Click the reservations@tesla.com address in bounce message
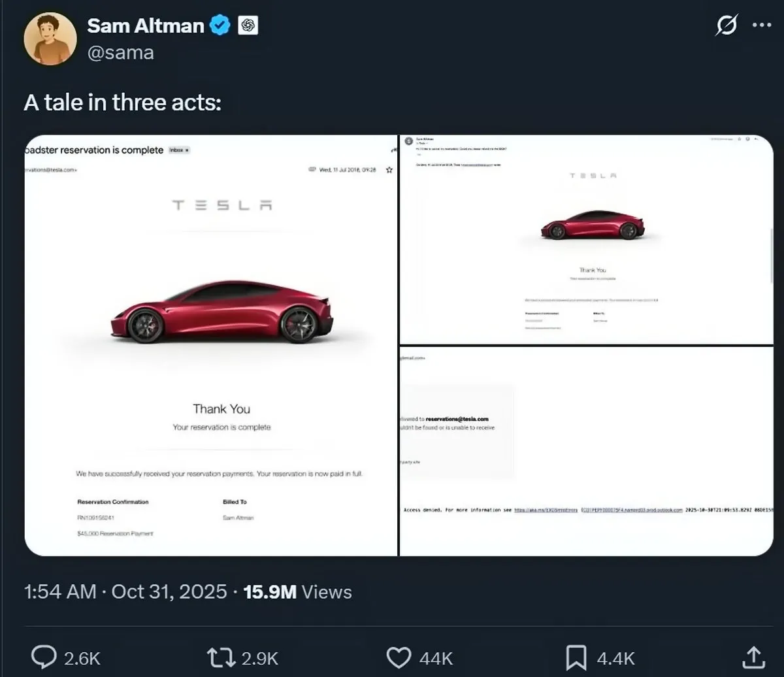This screenshot has width=784, height=677. click(x=457, y=419)
